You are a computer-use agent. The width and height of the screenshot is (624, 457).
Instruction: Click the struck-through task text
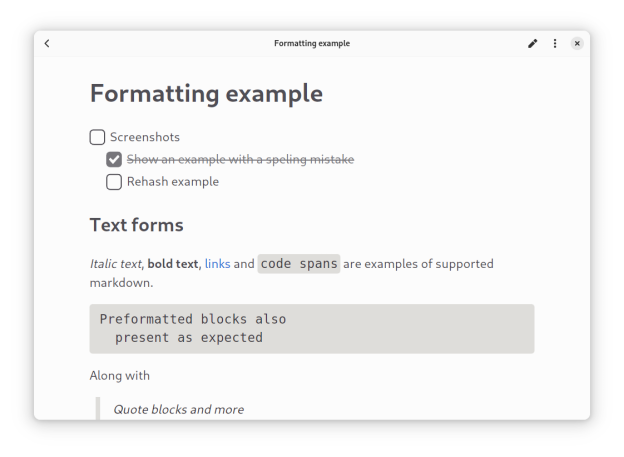[x=240, y=159]
